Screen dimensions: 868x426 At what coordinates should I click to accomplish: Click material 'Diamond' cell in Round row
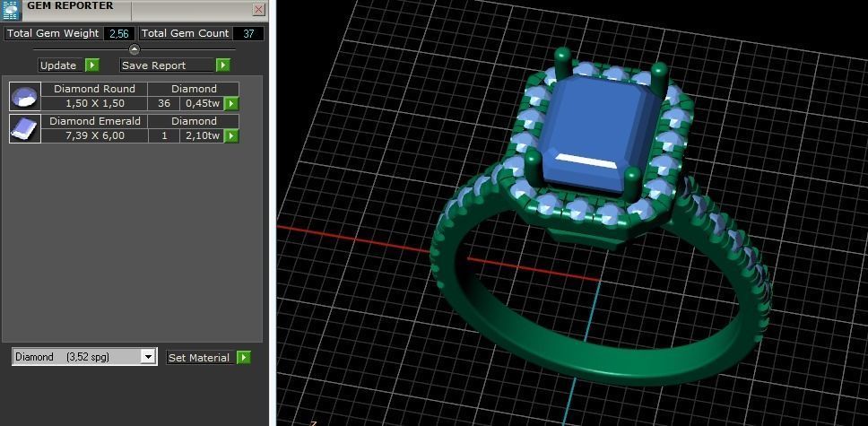click(194, 89)
